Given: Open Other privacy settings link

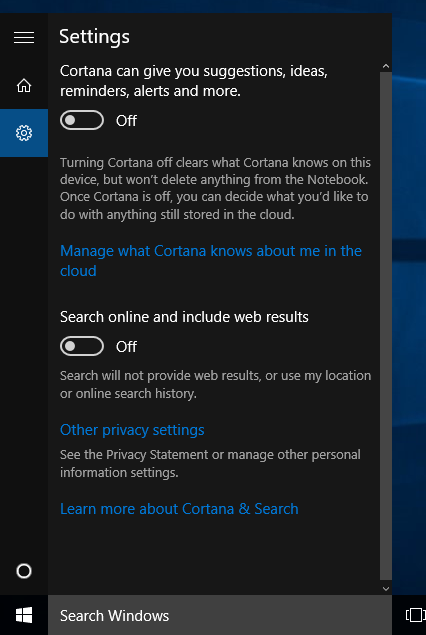Looking at the screenshot, I should [132, 430].
